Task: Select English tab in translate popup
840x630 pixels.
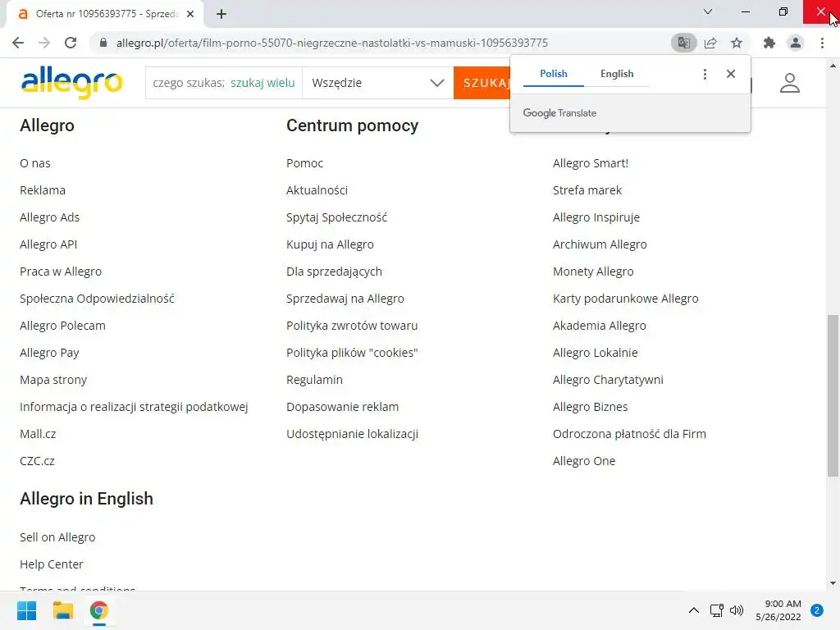Action: [x=617, y=74]
